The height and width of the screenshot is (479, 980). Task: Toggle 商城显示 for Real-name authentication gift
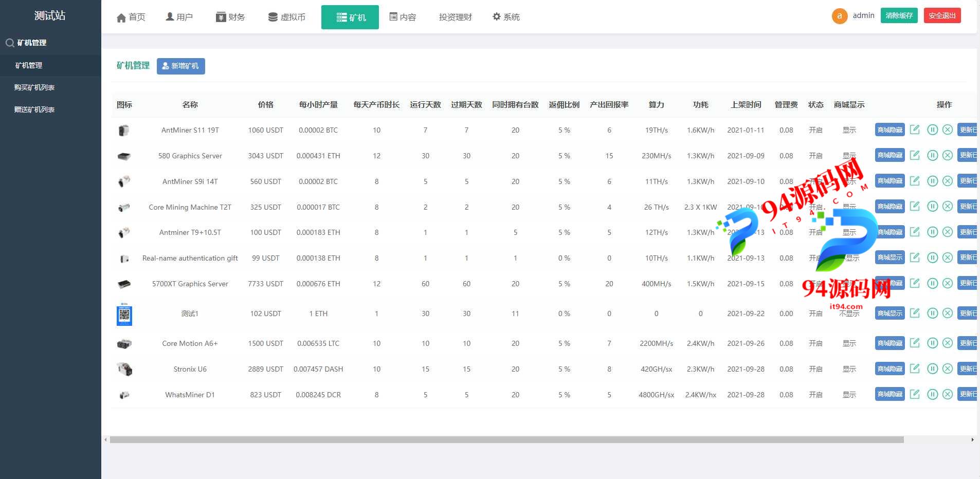(890, 257)
